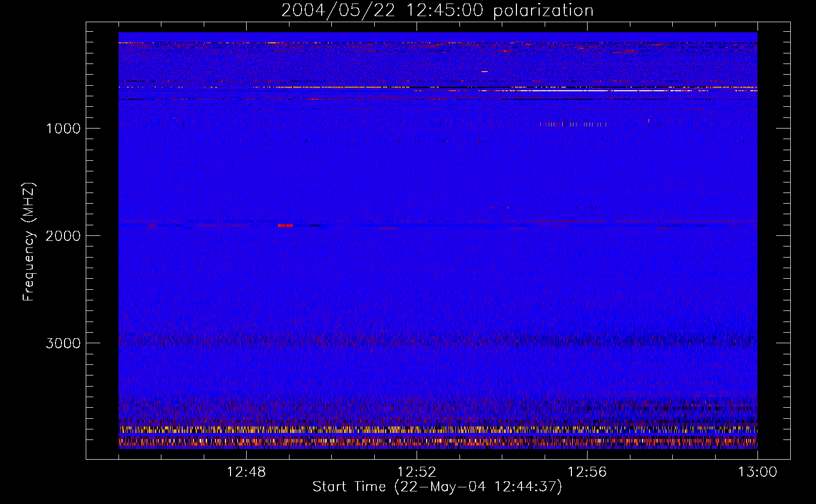
Task: Select the 12:52 time tick label
Action: [x=417, y=472]
